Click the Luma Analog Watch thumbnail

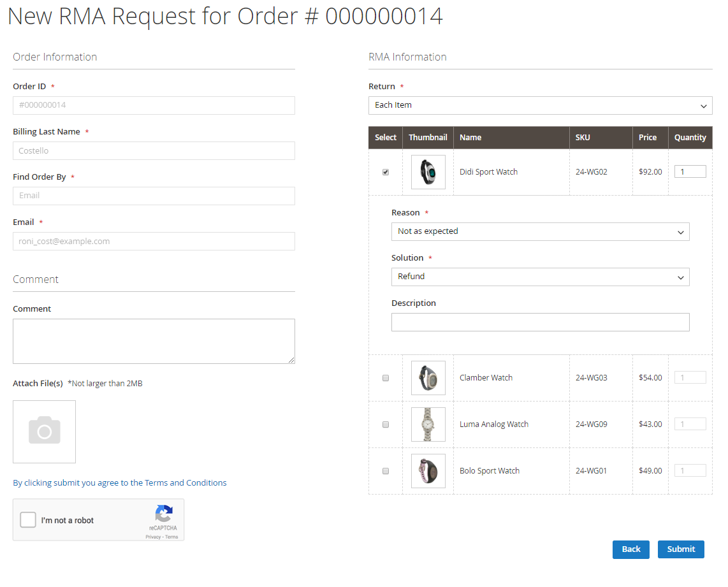tap(428, 424)
